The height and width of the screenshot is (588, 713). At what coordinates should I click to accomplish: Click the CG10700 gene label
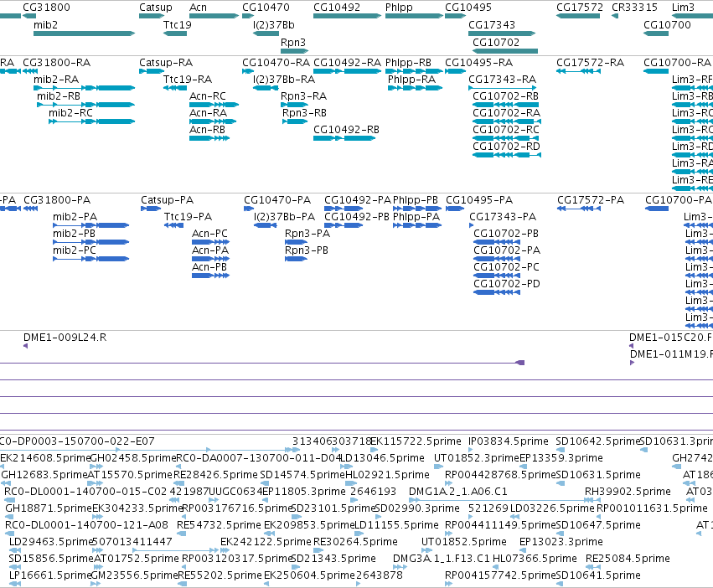coord(667,25)
